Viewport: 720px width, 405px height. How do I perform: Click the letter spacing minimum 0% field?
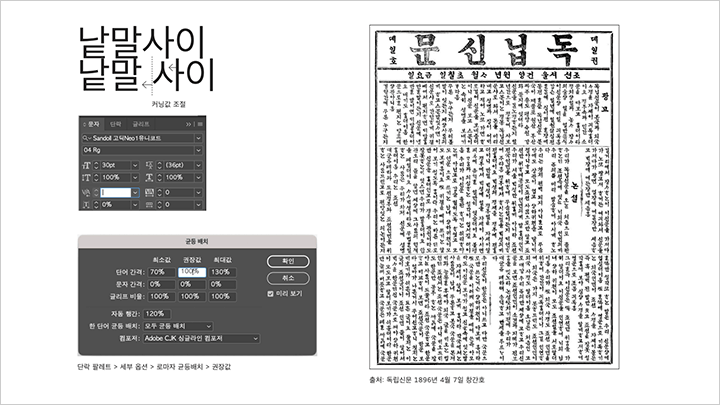click(161, 284)
